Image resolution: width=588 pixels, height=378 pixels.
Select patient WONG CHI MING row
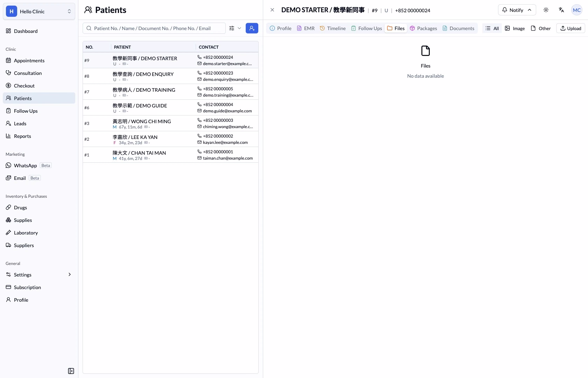[x=171, y=124]
